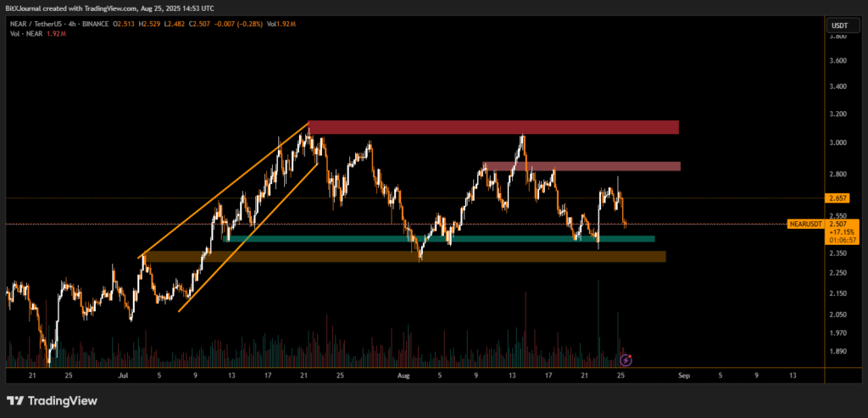Click the 4h interval label in legend

pyautogui.click(x=83, y=25)
